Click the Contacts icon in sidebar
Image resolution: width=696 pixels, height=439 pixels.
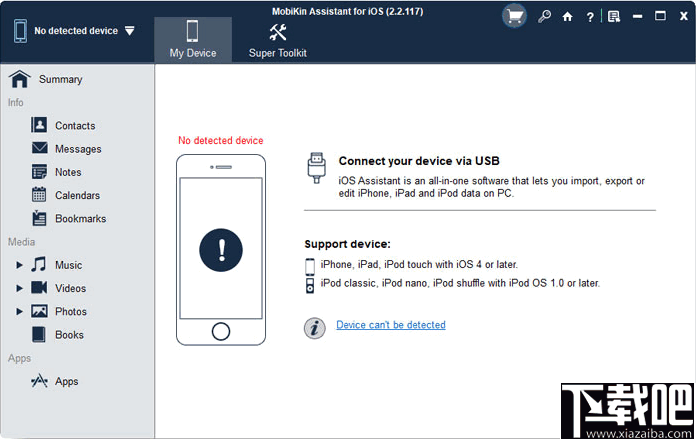pyautogui.click(x=39, y=125)
